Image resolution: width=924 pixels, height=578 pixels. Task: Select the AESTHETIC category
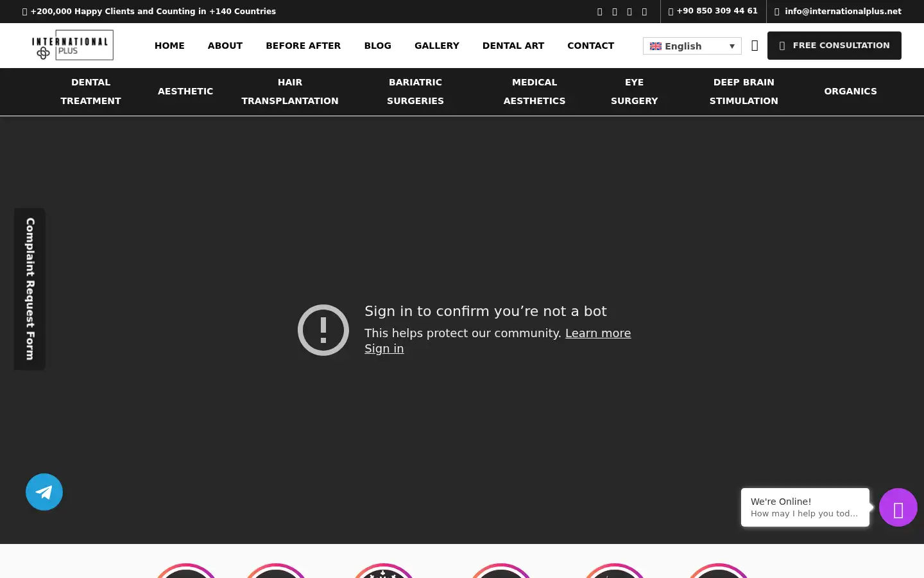[x=185, y=91]
